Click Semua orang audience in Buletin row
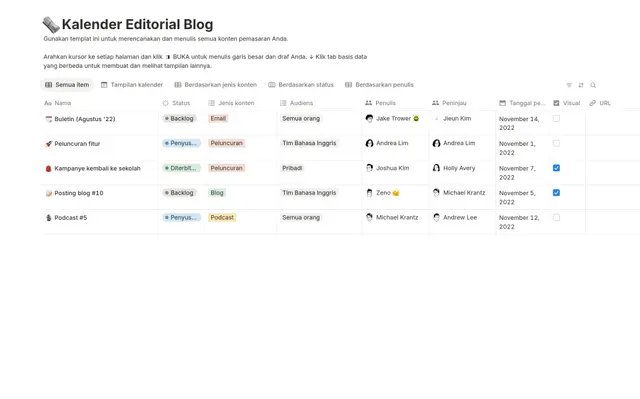Viewport: 640px width, 399px height. click(x=301, y=119)
